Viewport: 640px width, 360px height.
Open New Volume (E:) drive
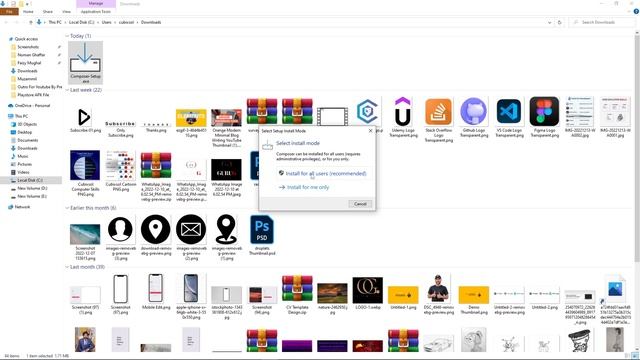click(32, 196)
